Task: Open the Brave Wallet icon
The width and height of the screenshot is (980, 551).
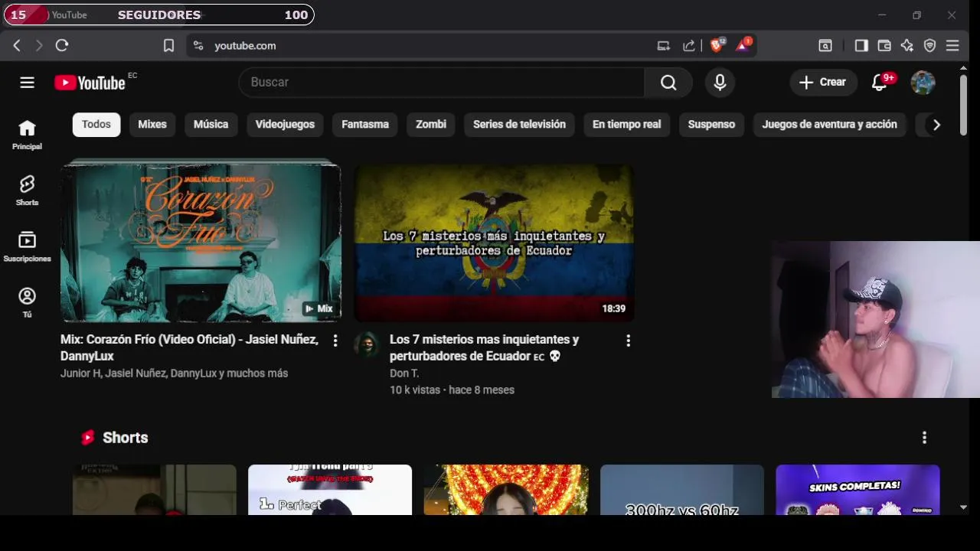Action: tap(884, 46)
